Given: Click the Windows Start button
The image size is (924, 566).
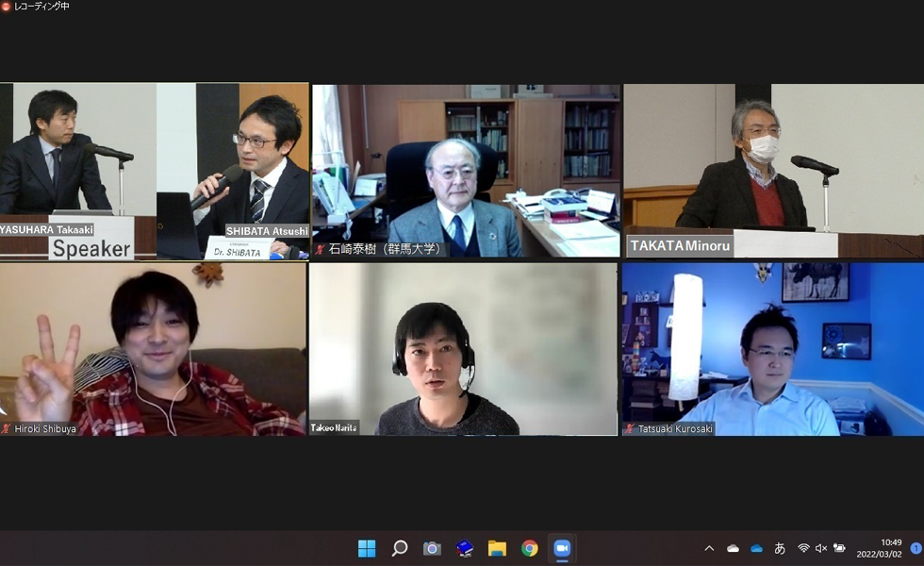Looking at the screenshot, I should (368, 548).
